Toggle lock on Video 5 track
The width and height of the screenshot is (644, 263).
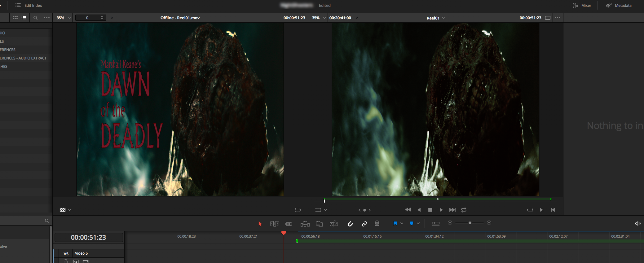point(66,261)
